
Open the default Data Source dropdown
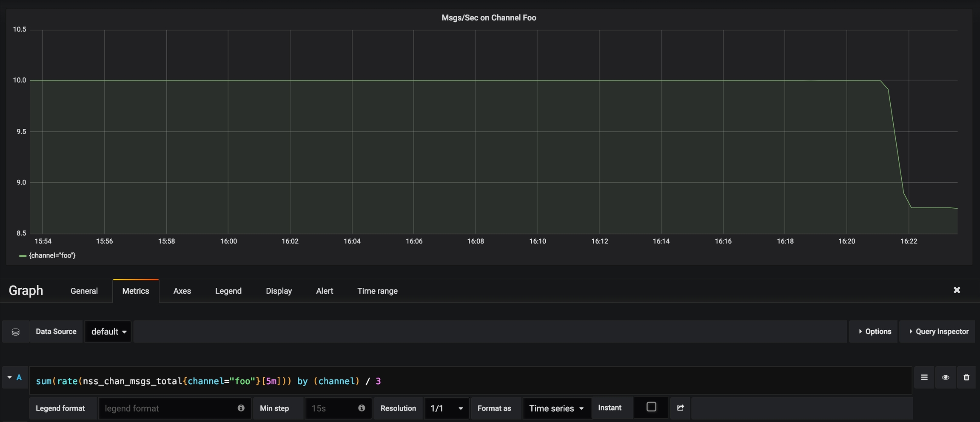(x=108, y=331)
